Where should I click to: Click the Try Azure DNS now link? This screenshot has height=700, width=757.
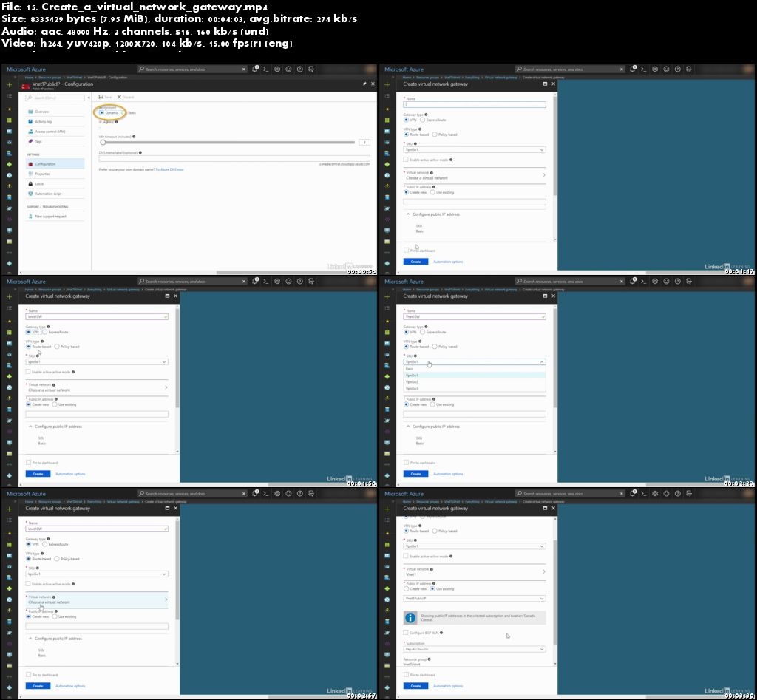point(169,169)
